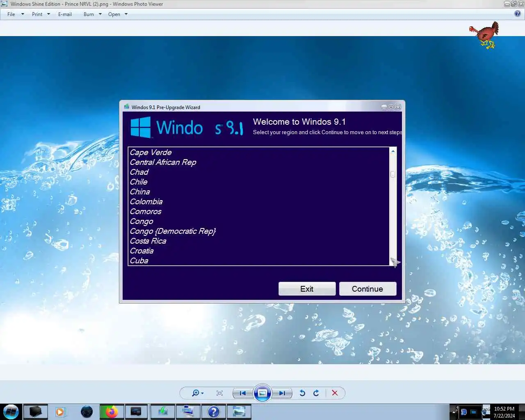The height and width of the screenshot is (420, 525).
Task: Open the Print menu
Action: tap(37, 14)
